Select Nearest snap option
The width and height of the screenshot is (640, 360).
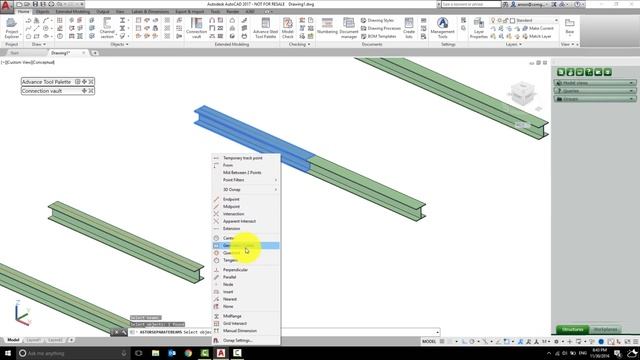click(246, 299)
